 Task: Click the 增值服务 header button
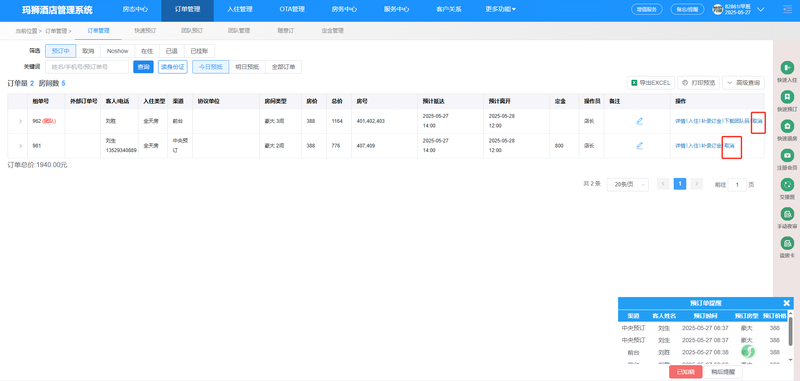click(x=647, y=9)
